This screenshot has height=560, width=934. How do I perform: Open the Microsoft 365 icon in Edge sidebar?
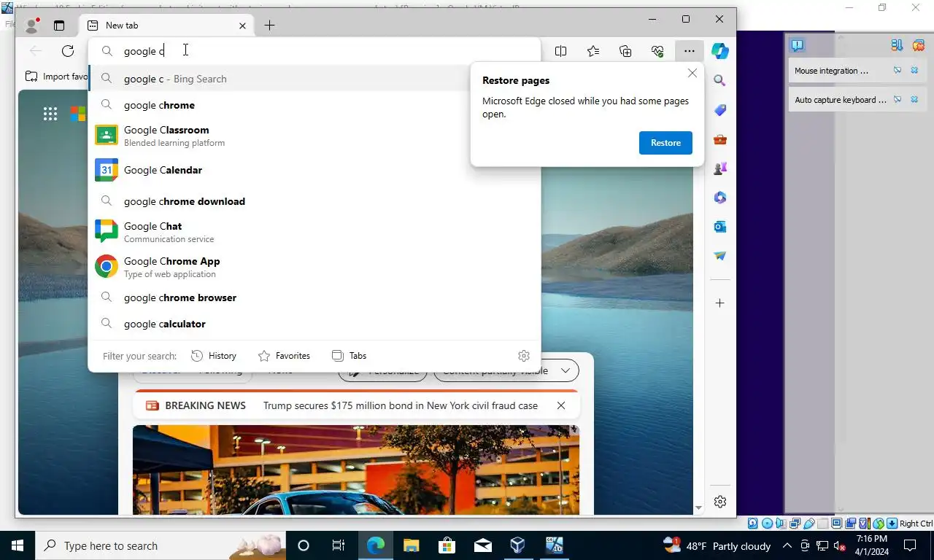pyautogui.click(x=720, y=198)
